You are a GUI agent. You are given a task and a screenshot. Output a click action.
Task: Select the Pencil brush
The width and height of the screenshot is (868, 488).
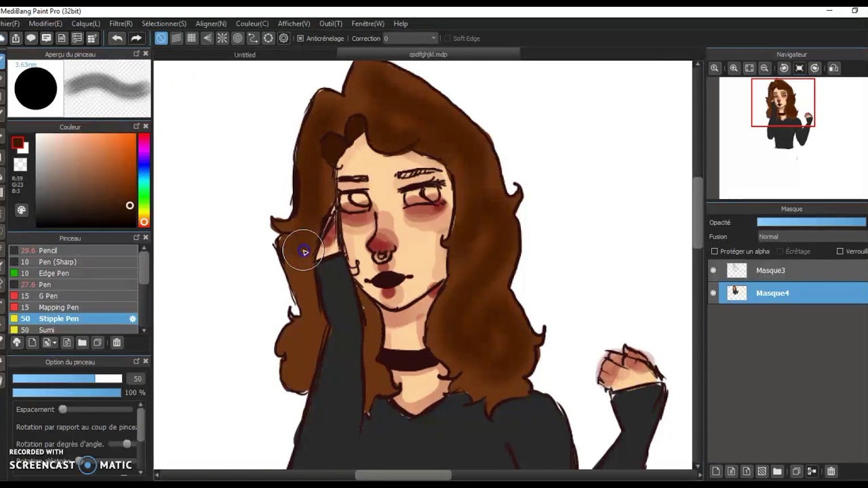[x=73, y=251]
